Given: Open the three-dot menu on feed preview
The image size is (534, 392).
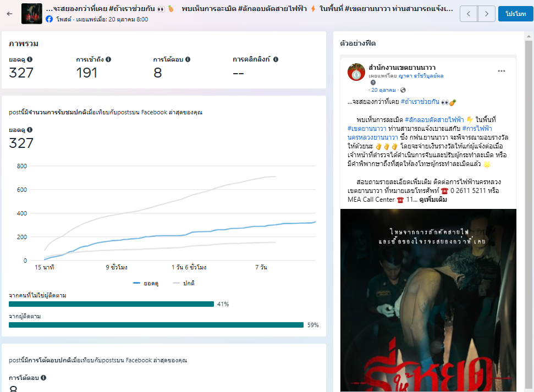Looking at the screenshot, I should click(501, 71).
